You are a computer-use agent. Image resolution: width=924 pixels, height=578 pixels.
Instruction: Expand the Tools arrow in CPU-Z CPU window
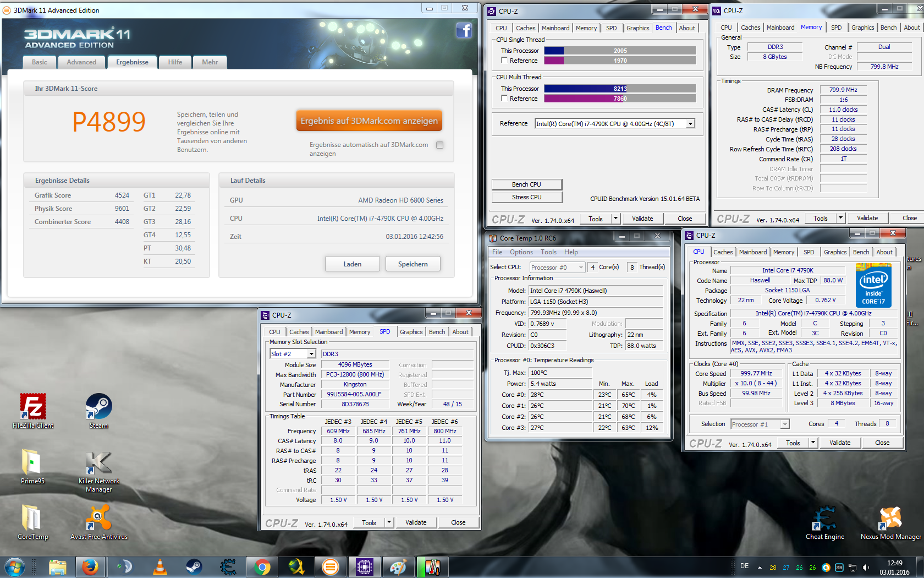click(813, 443)
